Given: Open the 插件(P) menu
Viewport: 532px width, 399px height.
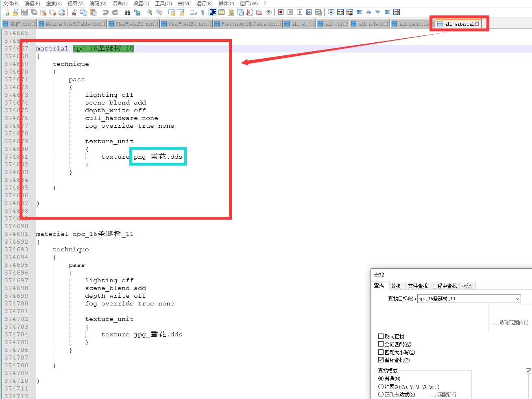Looking at the screenshot, I should (226, 3).
